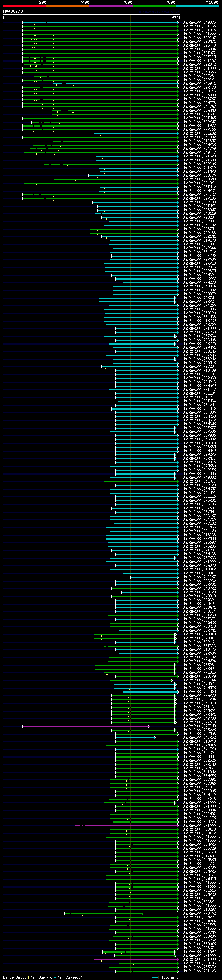Select hit UniRef100_B9RIA7
The height and width of the screenshot is (980, 222).
coord(199,38)
